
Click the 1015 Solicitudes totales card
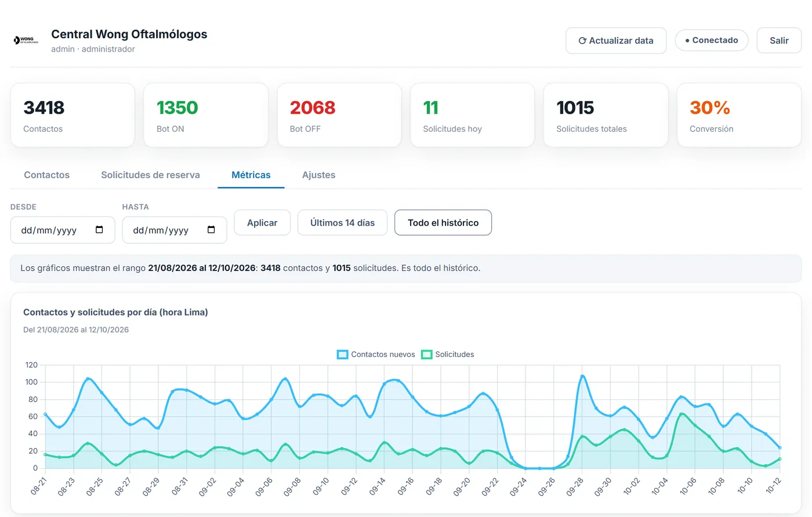click(606, 115)
